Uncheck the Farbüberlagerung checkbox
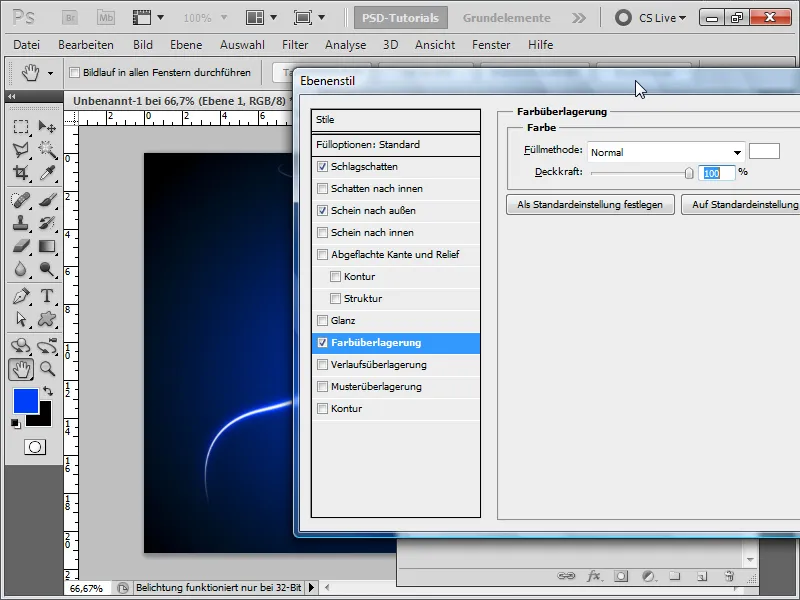Image resolution: width=800 pixels, height=600 pixels. click(322, 342)
